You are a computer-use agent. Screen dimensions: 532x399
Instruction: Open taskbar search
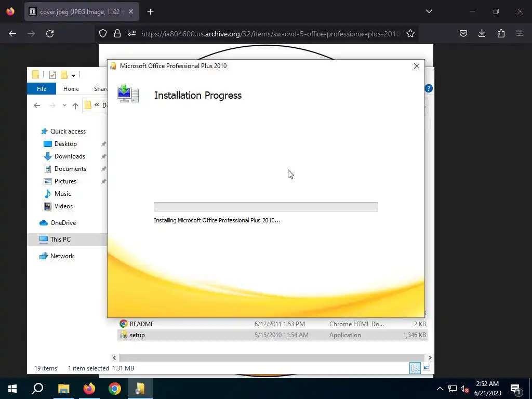point(37,389)
